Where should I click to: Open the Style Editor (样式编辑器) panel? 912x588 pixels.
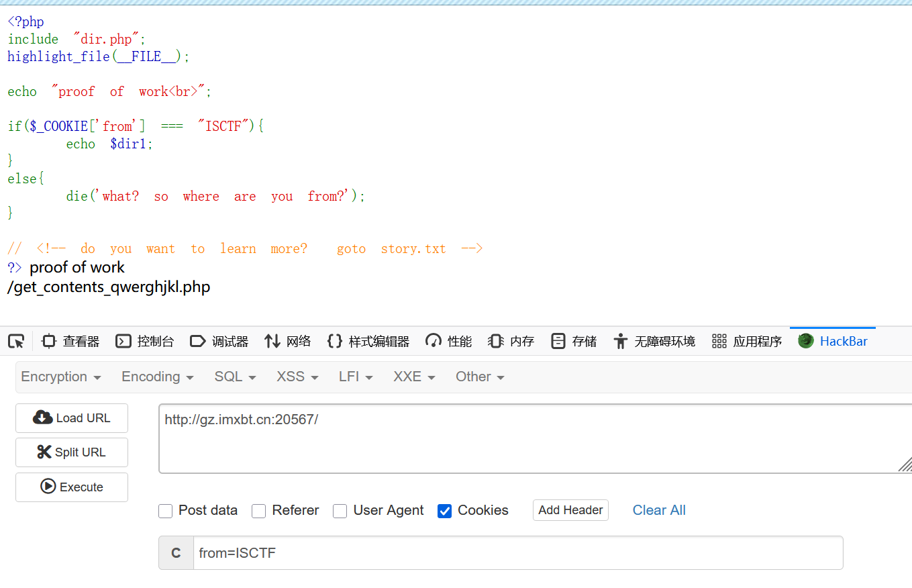[368, 341]
